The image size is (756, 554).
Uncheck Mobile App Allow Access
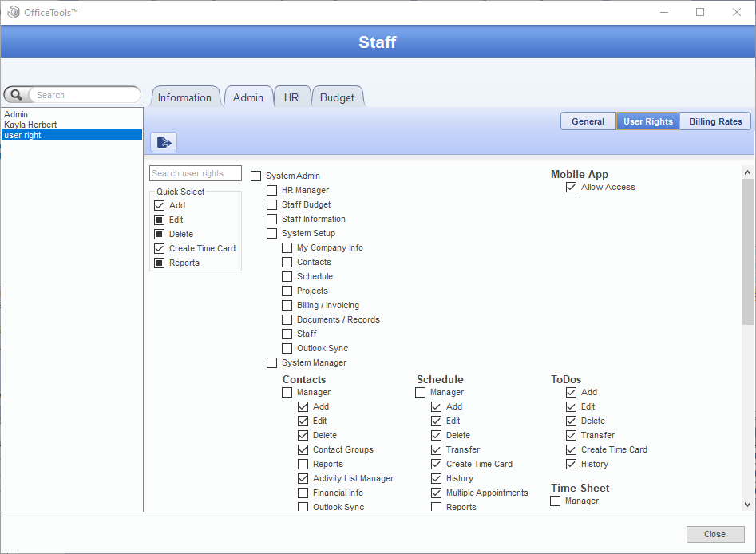click(572, 187)
